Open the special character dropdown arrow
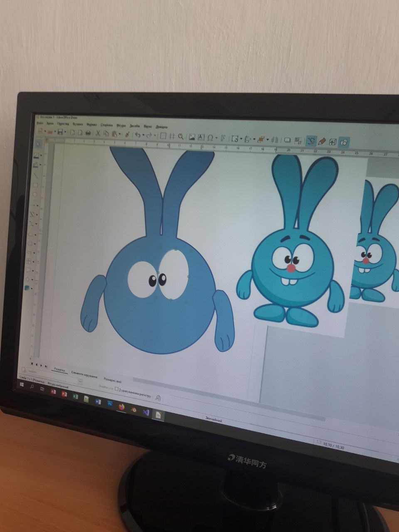This screenshot has width=399, height=532. pyautogui.click(x=216, y=138)
